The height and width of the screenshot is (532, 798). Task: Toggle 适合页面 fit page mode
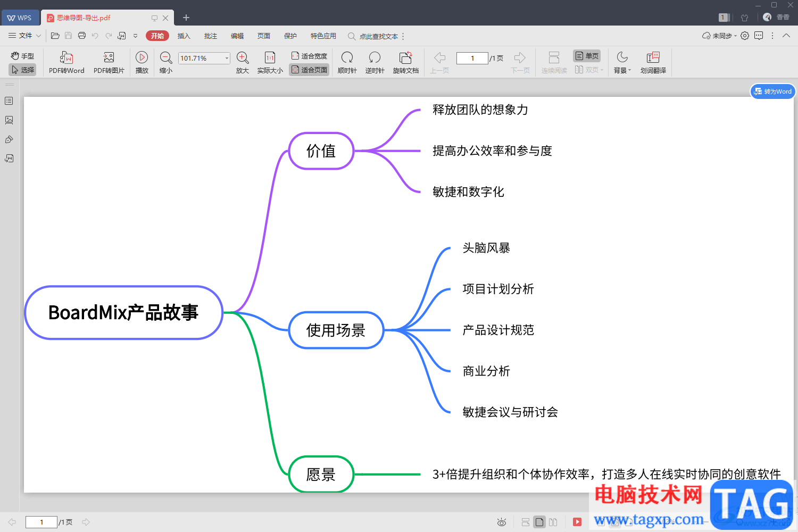tap(309, 70)
